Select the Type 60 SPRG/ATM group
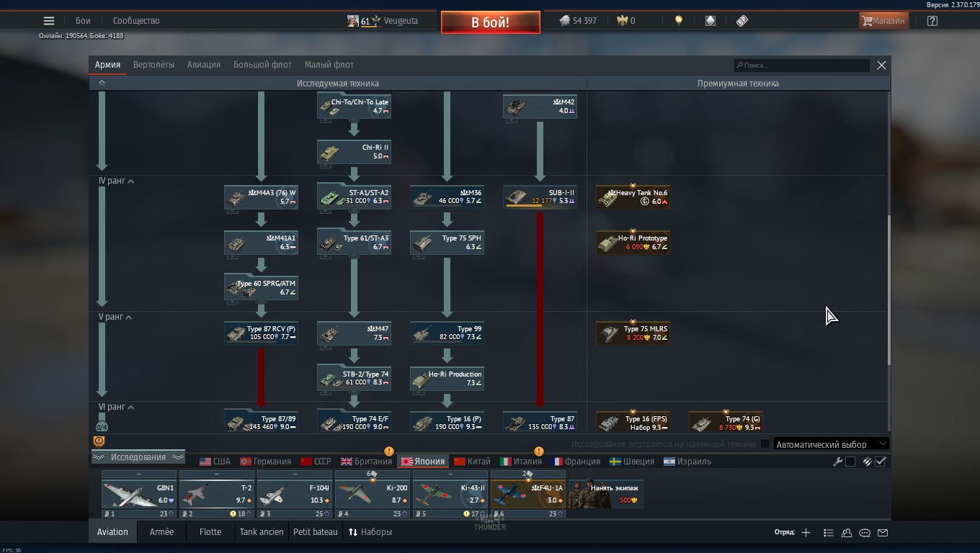Screen dimensions: 980x553 (261, 288)
